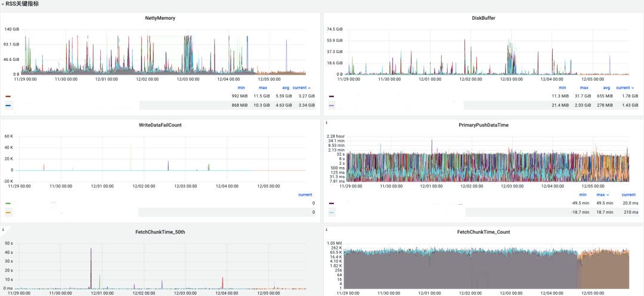
Task: Sort NettyMemory legend by current column
Action: [302, 88]
